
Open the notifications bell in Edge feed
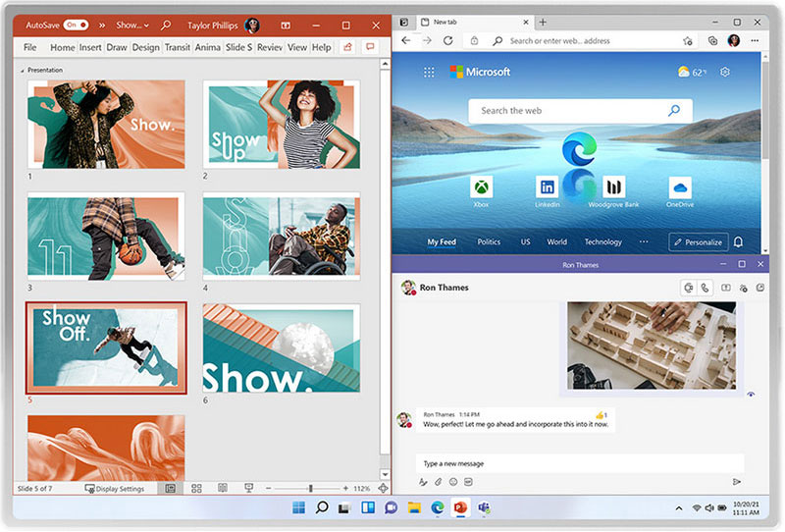tap(738, 242)
